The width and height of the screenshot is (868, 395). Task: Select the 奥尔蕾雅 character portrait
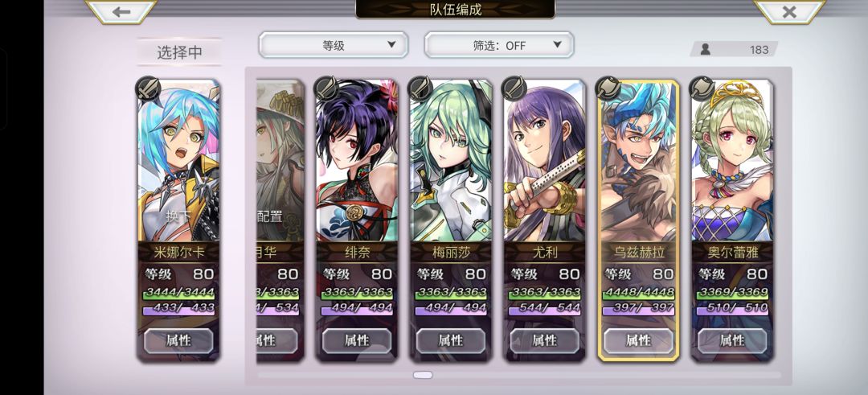tap(732, 161)
